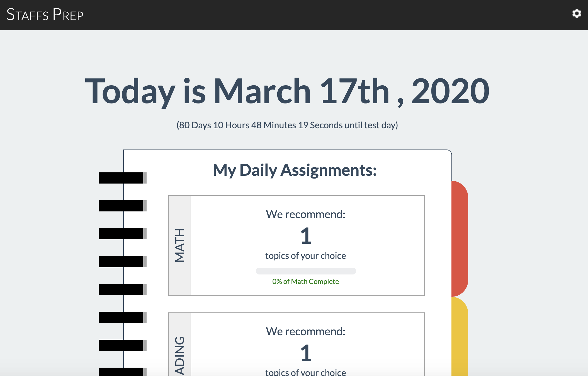
Task: Click the number 1 in the Math card
Action: [x=306, y=236]
